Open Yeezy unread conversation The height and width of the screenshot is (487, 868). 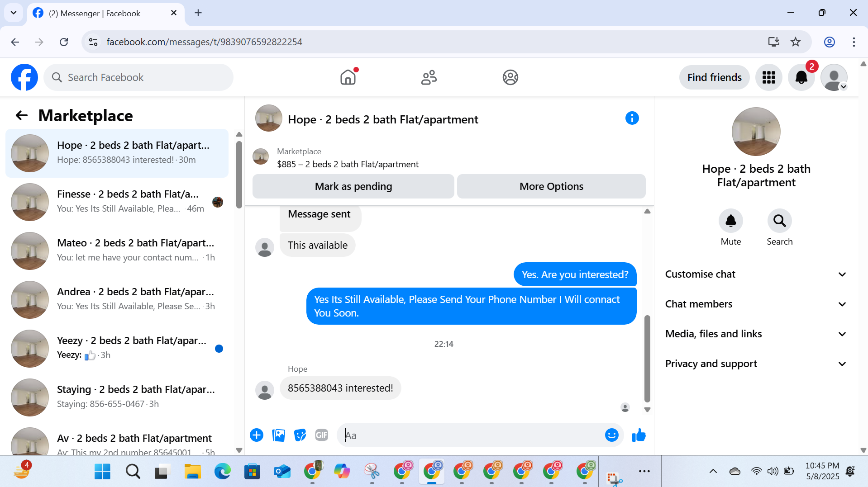click(117, 349)
